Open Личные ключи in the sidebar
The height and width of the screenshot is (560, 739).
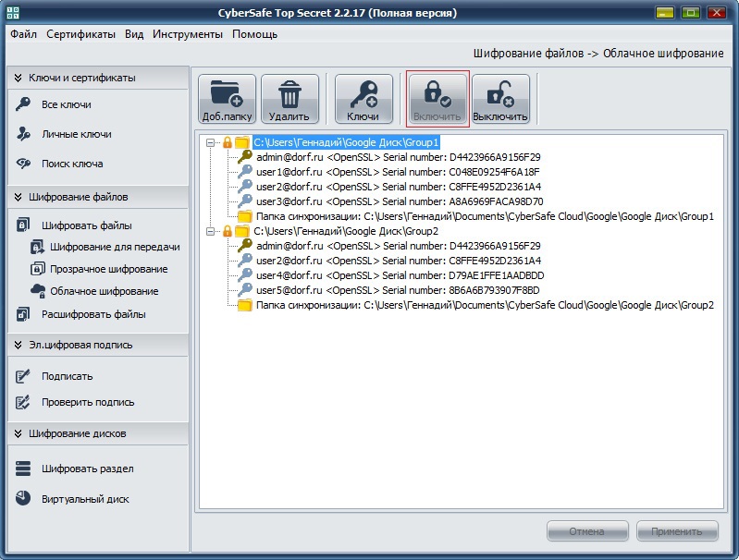[77, 134]
